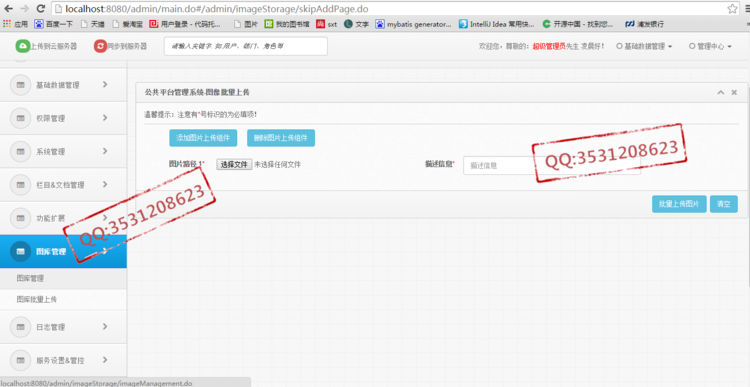Click the 添加图片上传组件 button

click(203, 138)
